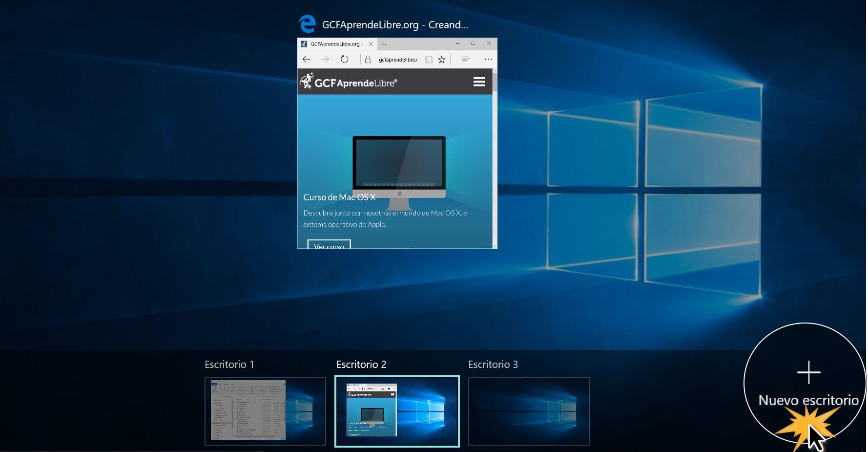The image size is (868, 452).
Task: Click the Escritorio 2 label
Action: coord(361,365)
